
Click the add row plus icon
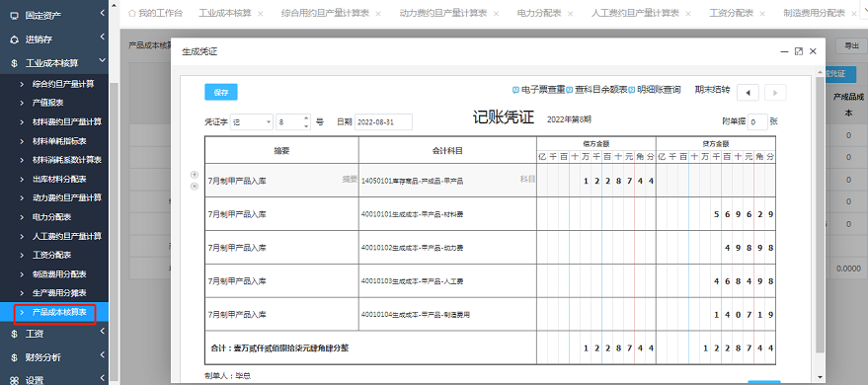(x=195, y=175)
